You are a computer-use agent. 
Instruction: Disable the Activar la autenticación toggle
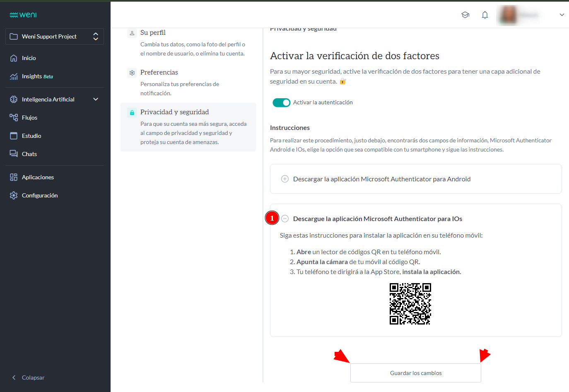click(282, 102)
